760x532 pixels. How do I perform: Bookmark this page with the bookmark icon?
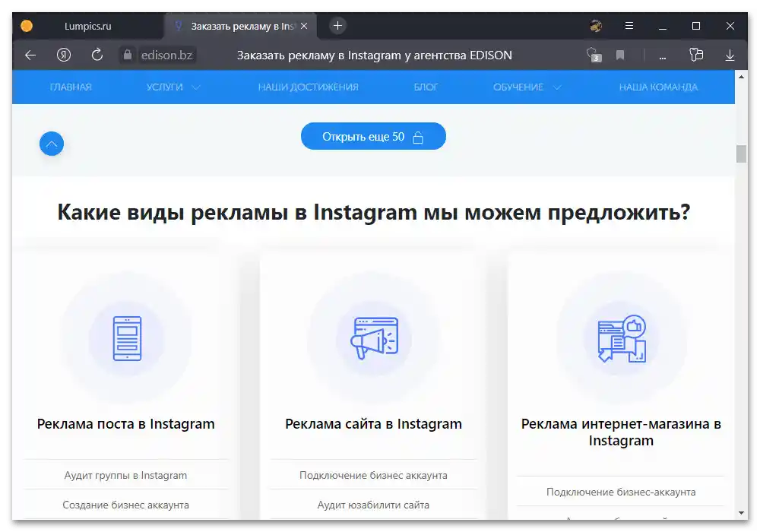[x=620, y=55]
